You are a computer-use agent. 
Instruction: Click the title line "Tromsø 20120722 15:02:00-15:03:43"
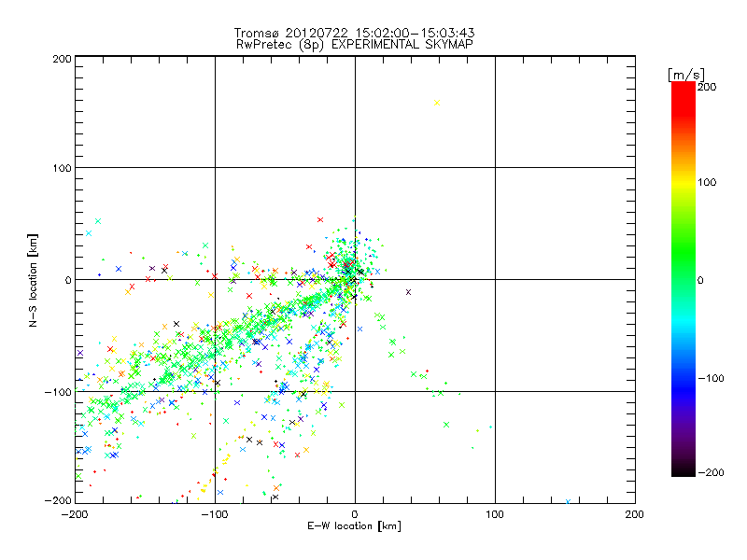point(354,33)
